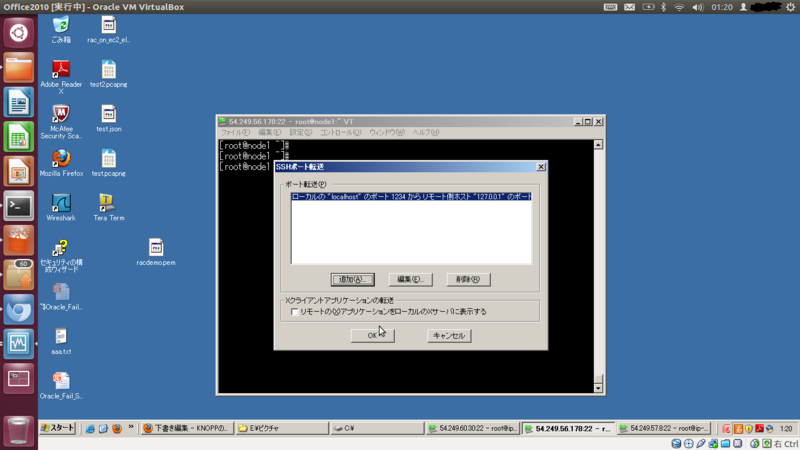
Task: Select the Oracle_Fail_S document icon
Action: pos(61,386)
